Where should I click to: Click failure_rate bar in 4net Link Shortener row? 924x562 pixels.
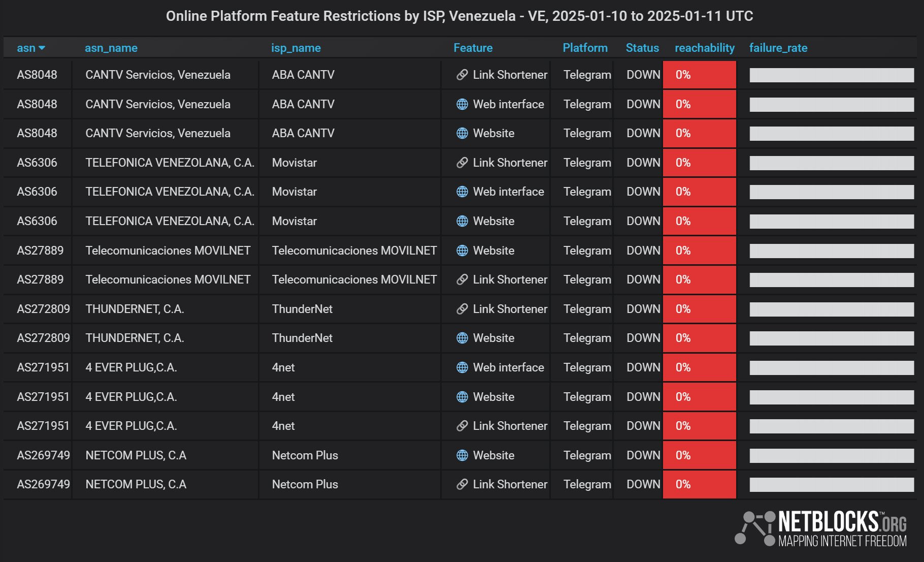[832, 426]
